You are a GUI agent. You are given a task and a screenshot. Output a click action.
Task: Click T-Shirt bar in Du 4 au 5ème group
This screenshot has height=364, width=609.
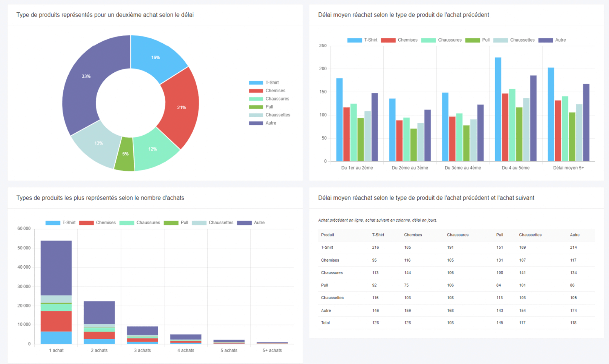(498, 109)
